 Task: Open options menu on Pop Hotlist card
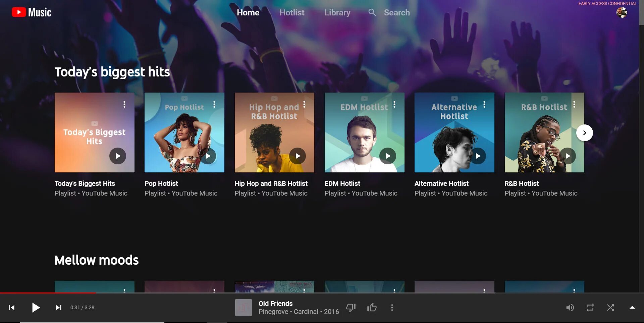tap(214, 104)
